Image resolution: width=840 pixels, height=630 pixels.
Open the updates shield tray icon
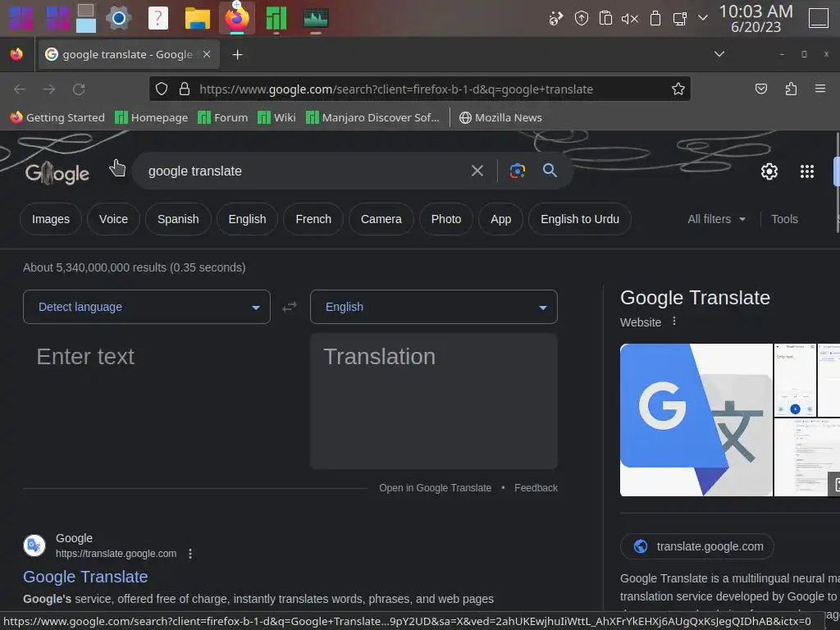(582, 18)
